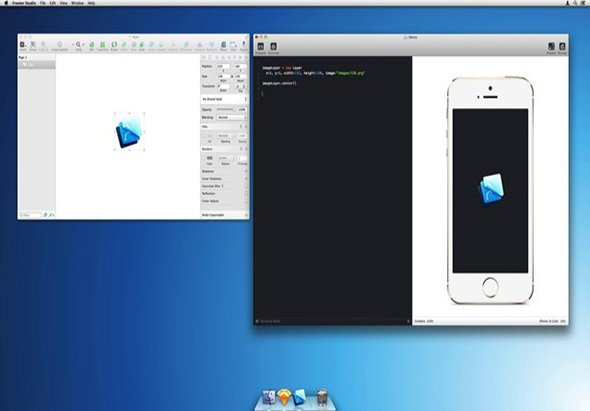Click the Group icon in Sketch toolbar
This screenshot has width=590, height=411.
[33, 46]
